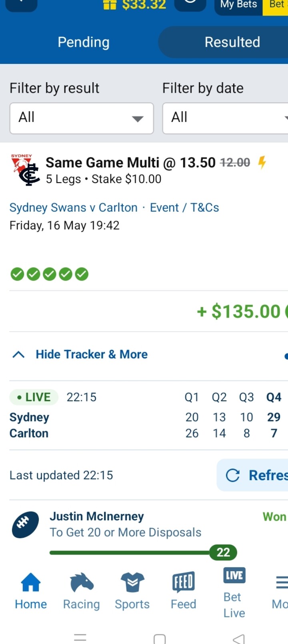Tap the lightning bolt boosted odds icon
This screenshot has width=288, height=644.
point(262,163)
